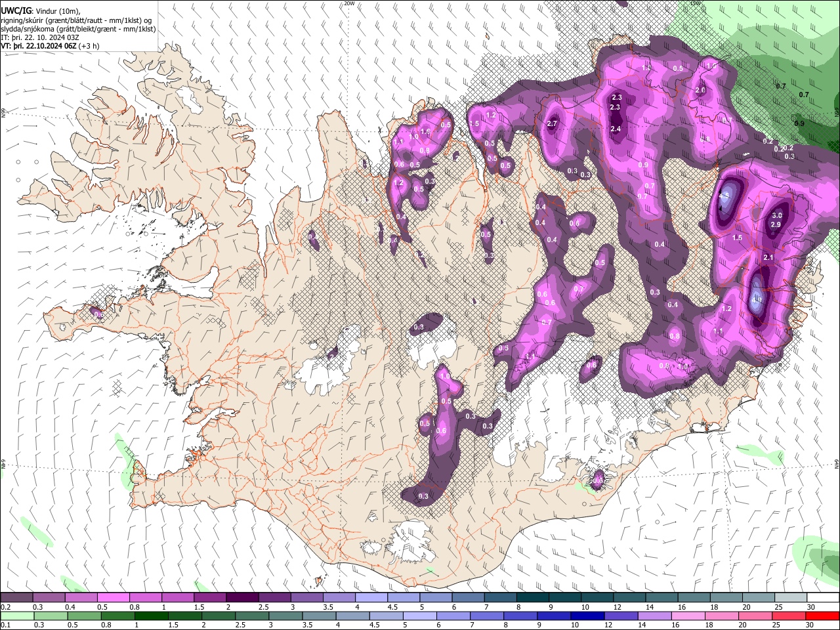The width and height of the screenshot is (840, 630).
Task: Click the 1.6 value on the northern peninsula
Action: 425,132
